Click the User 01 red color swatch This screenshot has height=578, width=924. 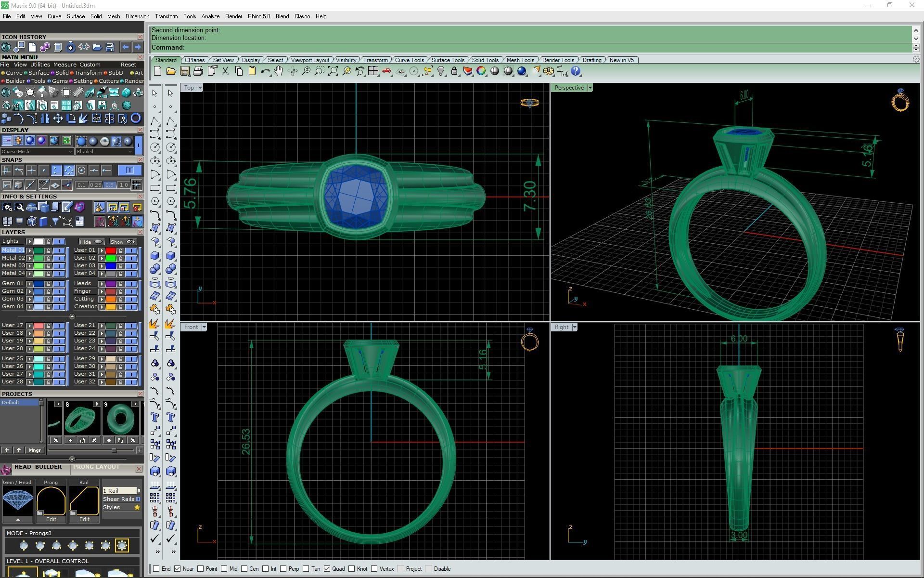pyautogui.click(x=111, y=250)
